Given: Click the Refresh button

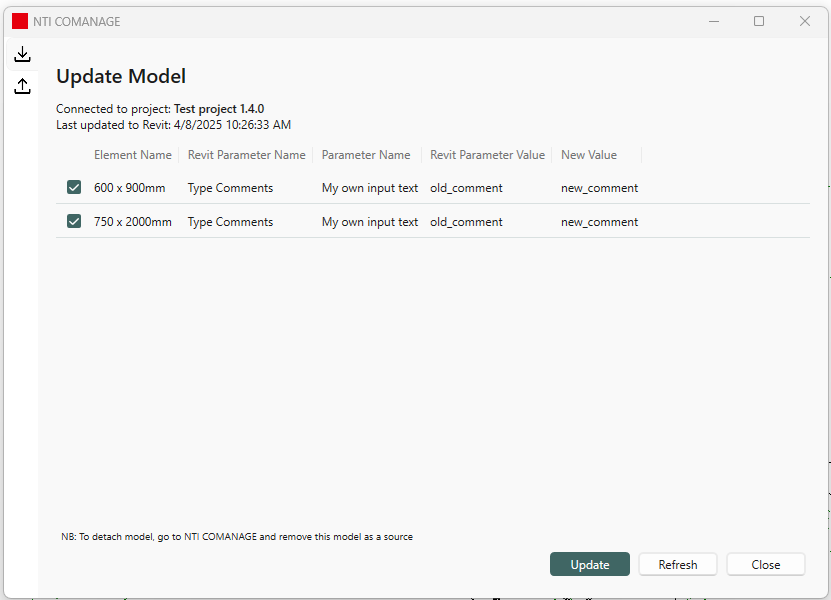Looking at the screenshot, I should click(678, 564).
